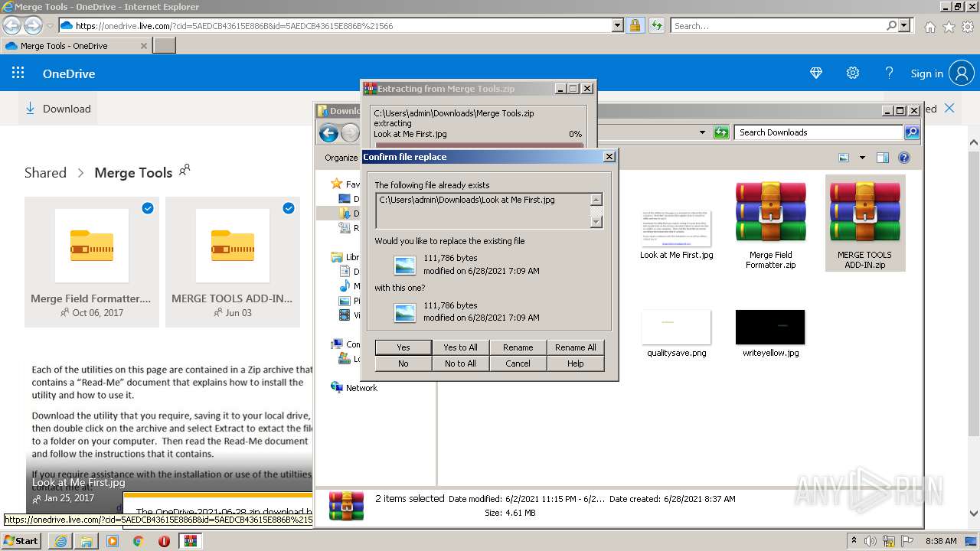The width and height of the screenshot is (980, 551).
Task: Close the Confirm file replace dialog
Action: click(x=609, y=157)
